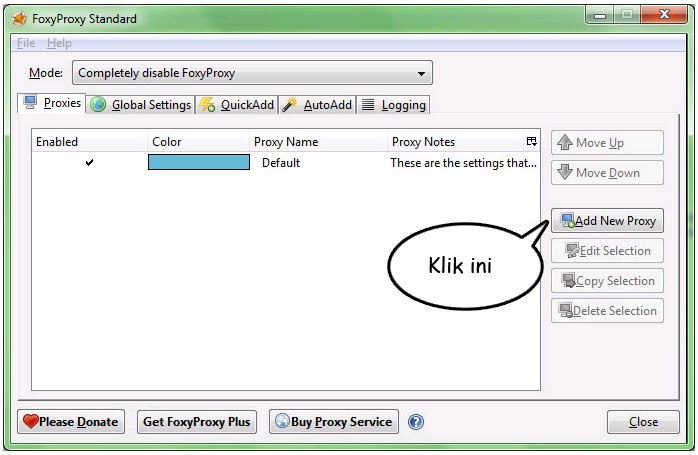This screenshot has height=455, width=698.
Task: Click the Close button at bottom right
Action: (643, 422)
